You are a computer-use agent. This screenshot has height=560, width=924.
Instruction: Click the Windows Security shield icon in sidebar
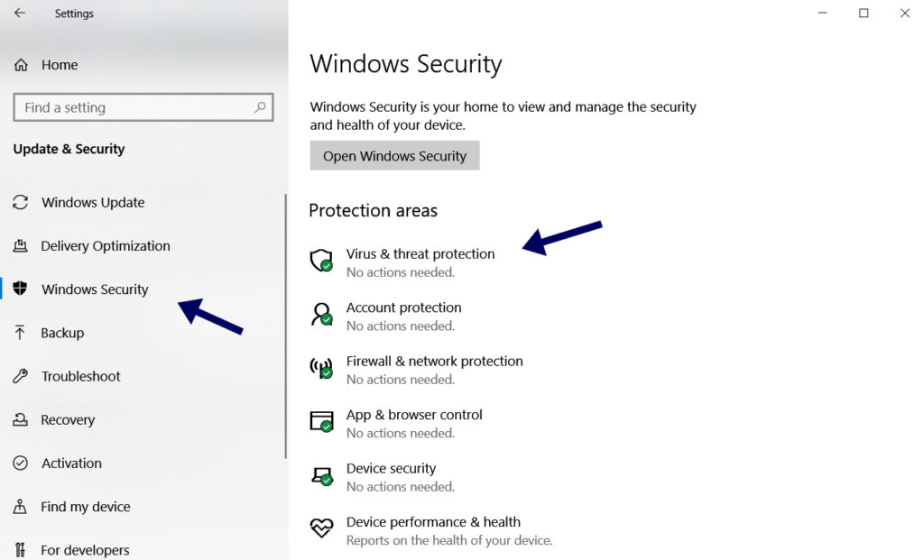click(20, 289)
